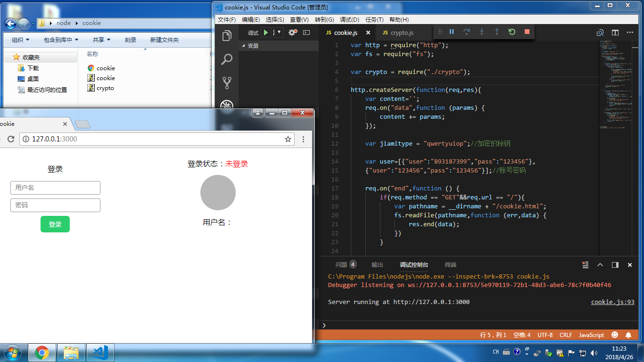Click the green 登录 button in the web page
This screenshot has width=644, height=362.
click(55, 224)
